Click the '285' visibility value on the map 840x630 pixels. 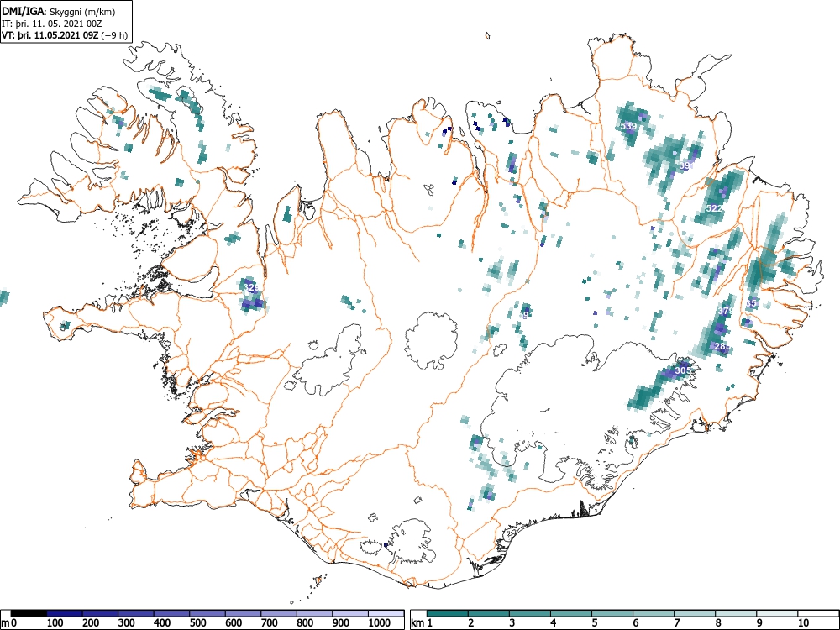[722, 347]
